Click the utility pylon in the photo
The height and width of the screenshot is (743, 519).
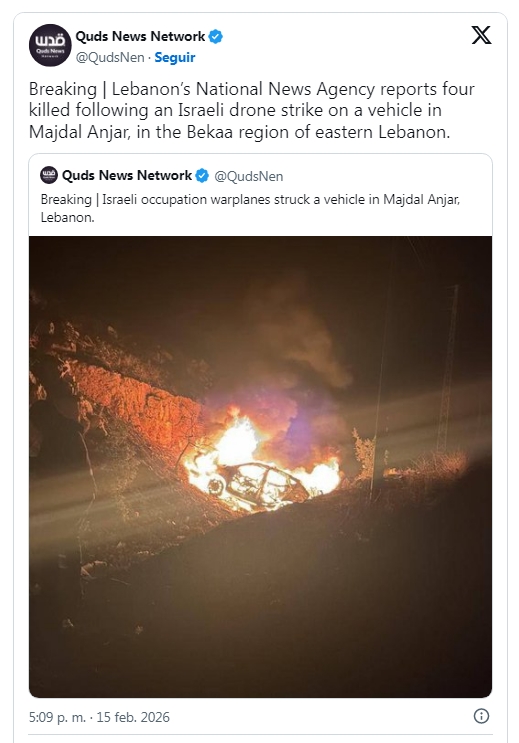pos(448,370)
